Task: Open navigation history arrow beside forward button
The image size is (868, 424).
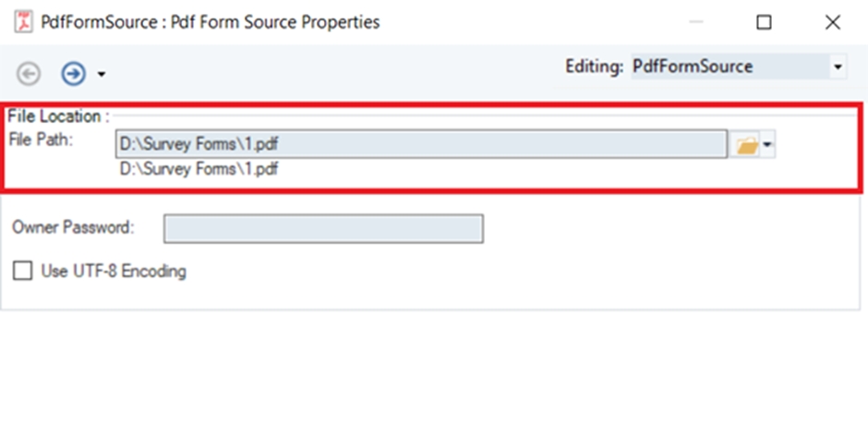Action: click(101, 74)
